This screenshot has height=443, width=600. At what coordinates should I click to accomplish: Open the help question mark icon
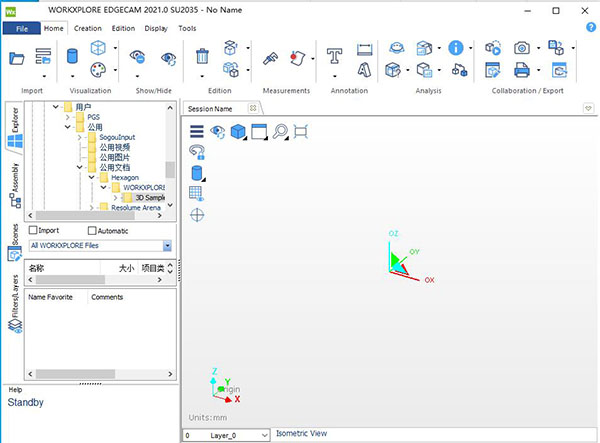click(591, 27)
